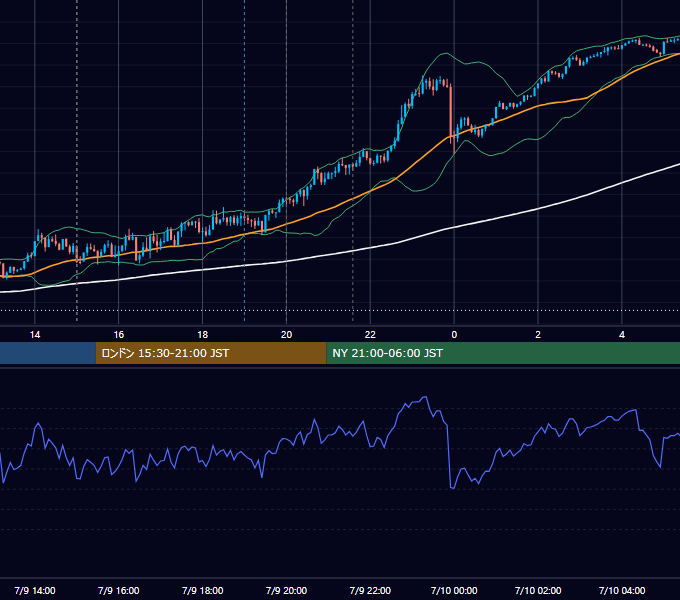This screenshot has height=600, width=680.
Task: Click the '7/9 16:00' date label
Action: [x=118, y=590]
